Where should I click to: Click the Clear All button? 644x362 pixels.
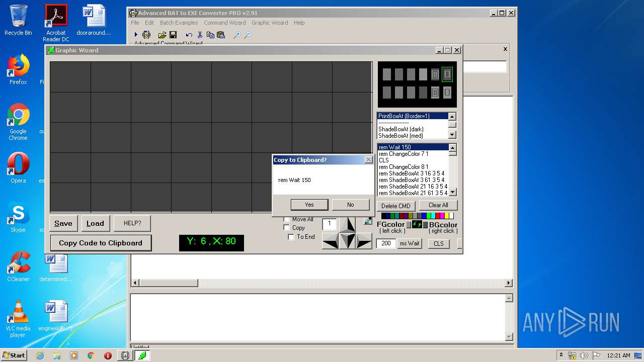point(438,205)
